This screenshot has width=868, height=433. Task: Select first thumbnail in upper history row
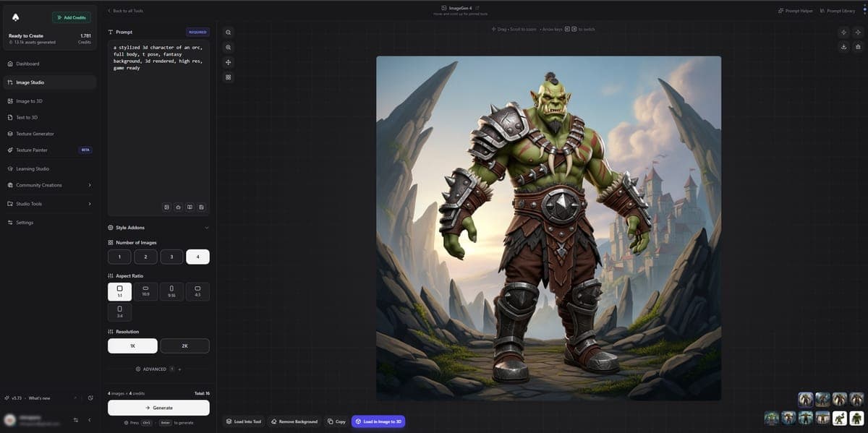[x=805, y=399]
